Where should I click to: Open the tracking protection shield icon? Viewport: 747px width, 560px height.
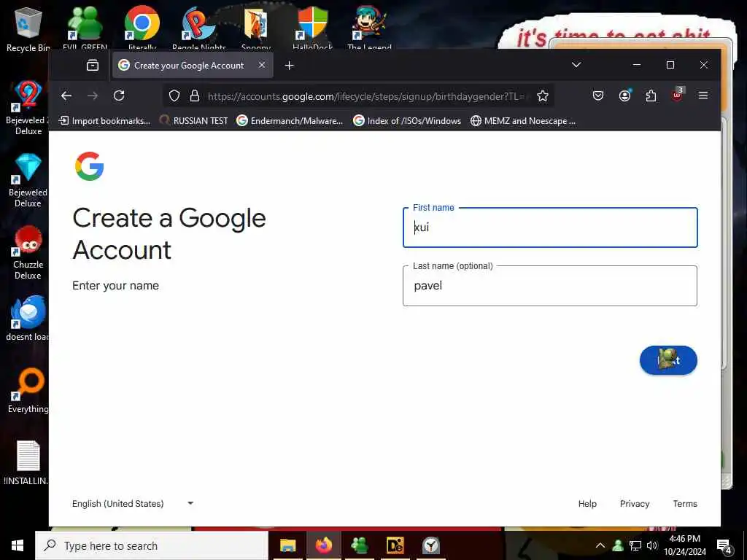174,96
